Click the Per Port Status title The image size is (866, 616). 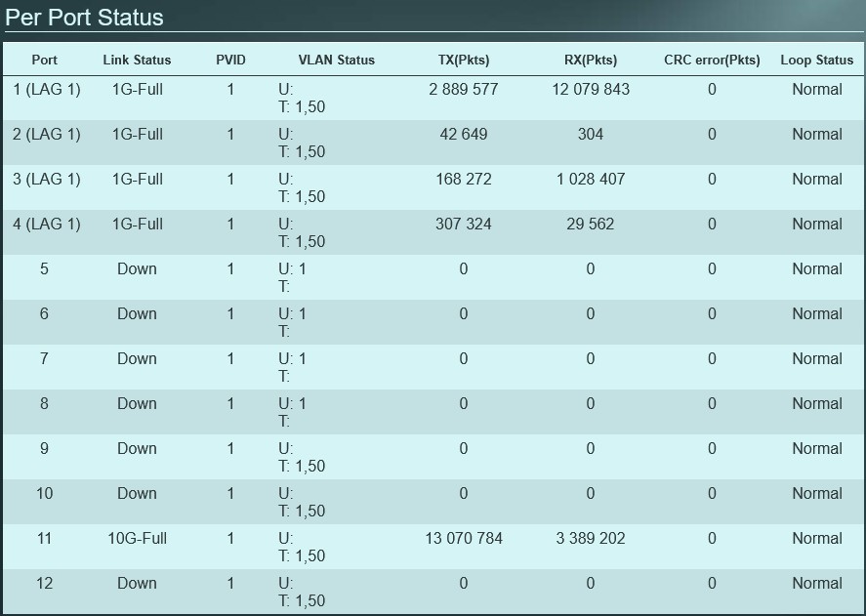coord(85,18)
